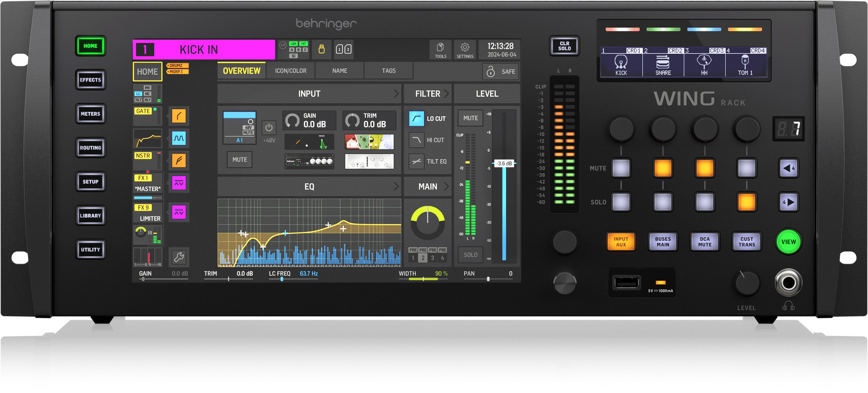Click the CLR SOLO hardware button

[564, 46]
